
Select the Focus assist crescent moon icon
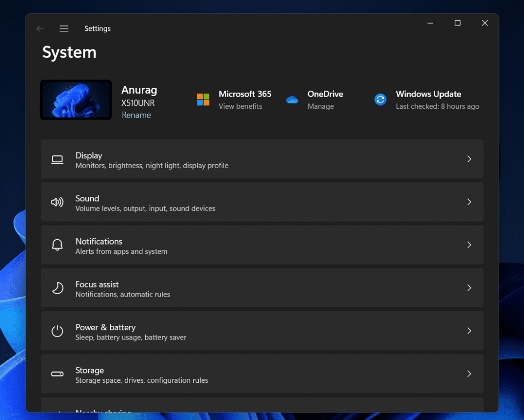click(57, 288)
